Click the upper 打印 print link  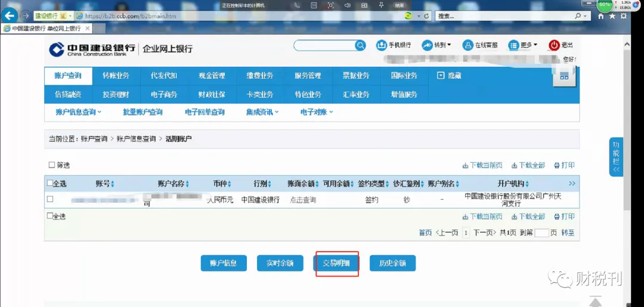(564, 165)
